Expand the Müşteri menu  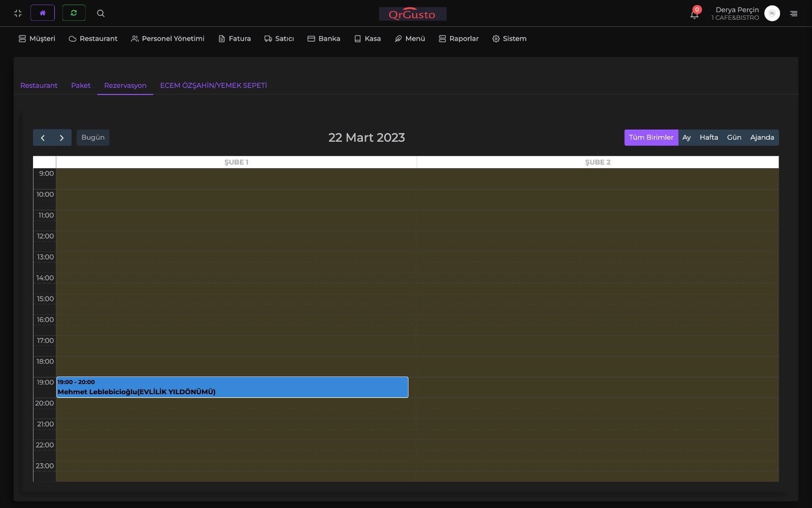[x=37, y=39]
